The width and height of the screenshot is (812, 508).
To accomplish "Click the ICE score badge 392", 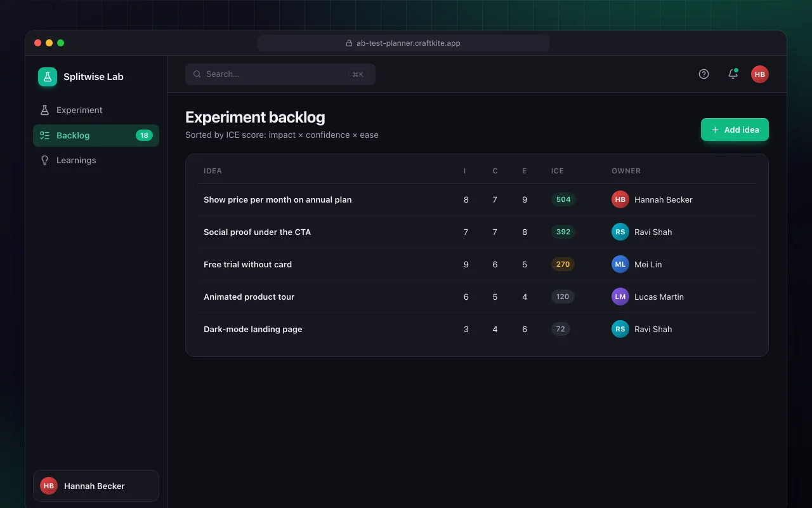I will pyautogui.click(x=563, y=232).
